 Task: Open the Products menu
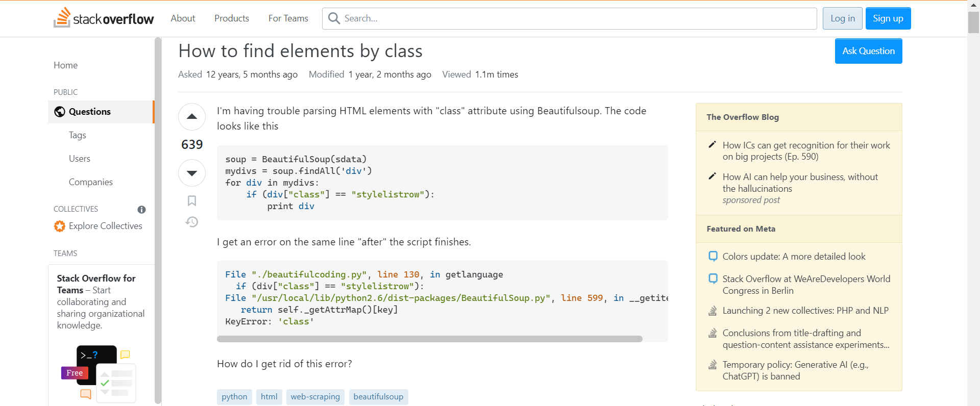[x=231, y=18]
